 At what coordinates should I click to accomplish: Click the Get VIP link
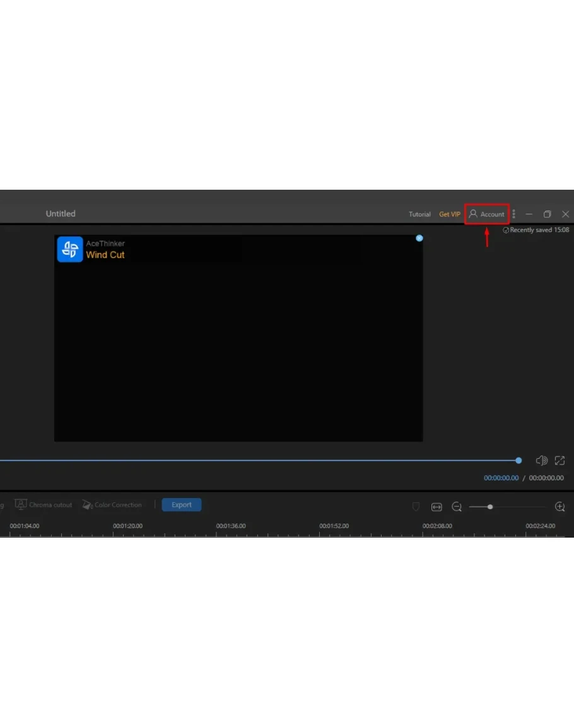click(450, 214)
